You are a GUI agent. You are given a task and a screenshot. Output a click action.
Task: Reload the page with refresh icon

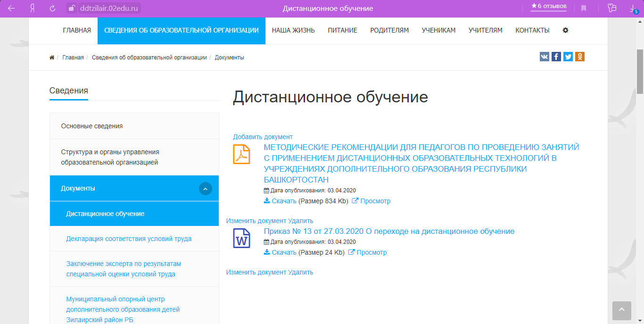coord(52,8)
